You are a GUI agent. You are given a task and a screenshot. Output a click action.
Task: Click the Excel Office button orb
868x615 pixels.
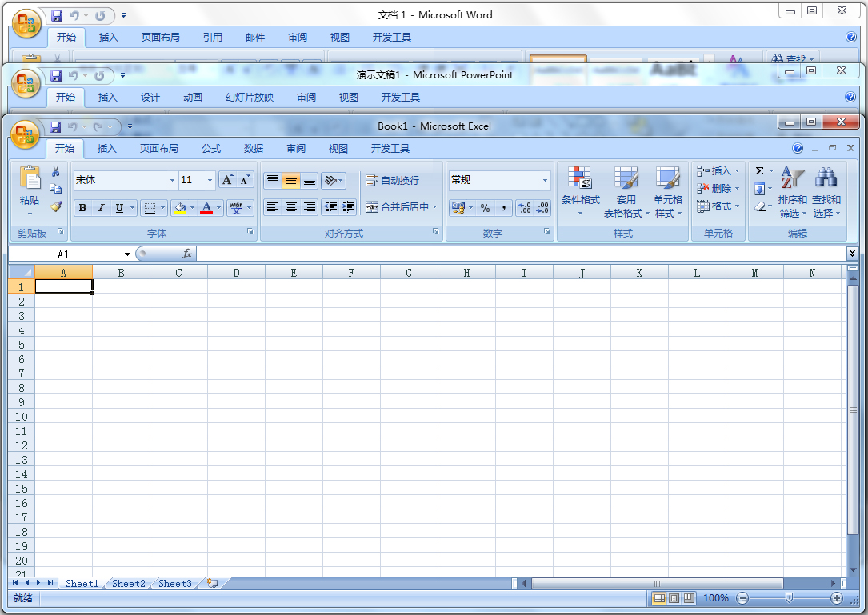coord(26,134)
